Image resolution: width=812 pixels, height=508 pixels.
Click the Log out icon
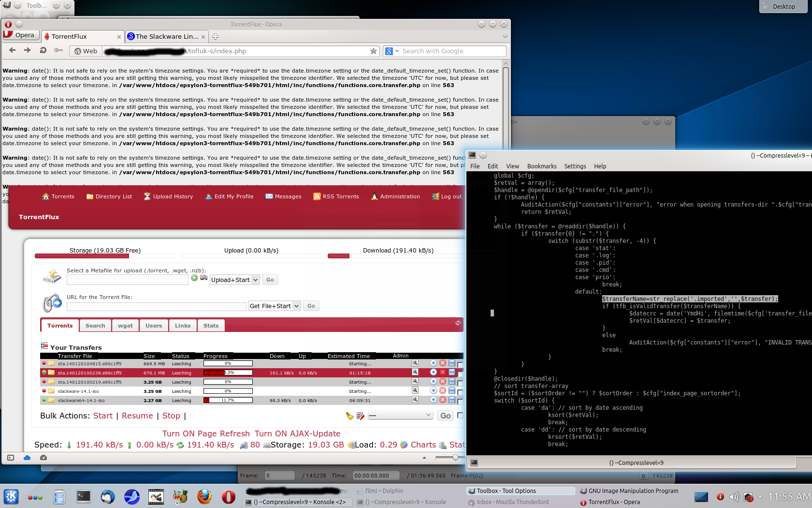435,196
